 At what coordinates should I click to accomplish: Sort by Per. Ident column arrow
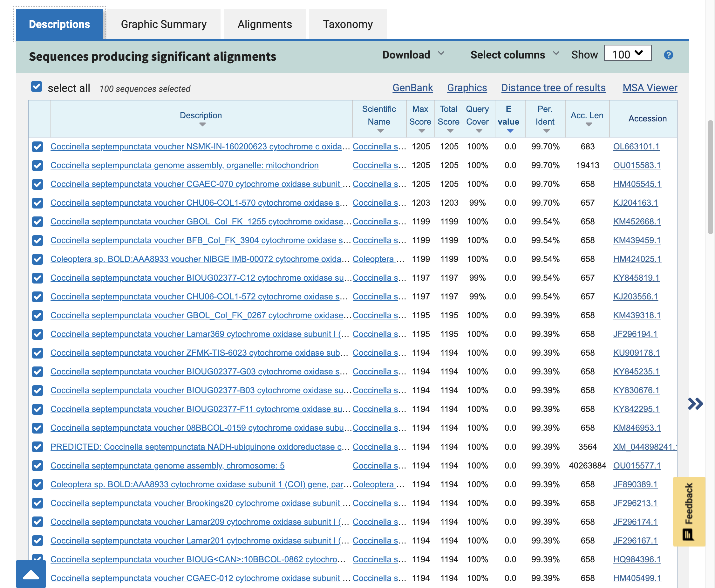click(x=546, y=131)
